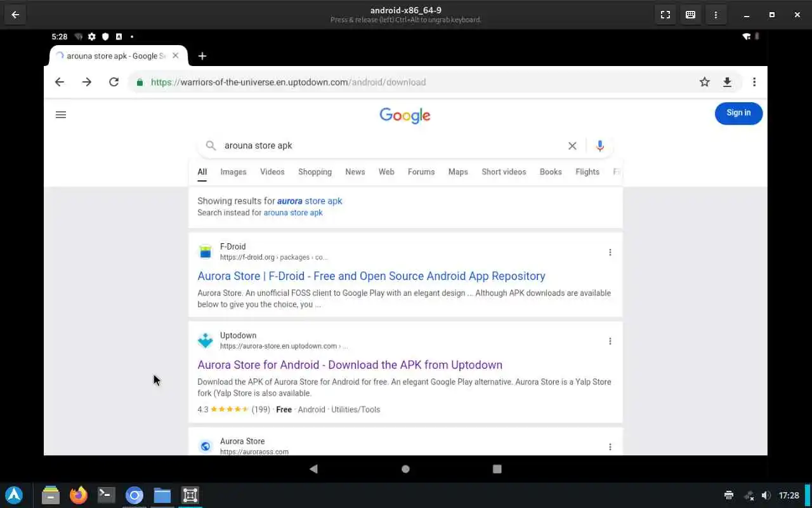Screen dimensions: 812x508
Task: Open send-key keyboard icon in VM title bar
Action: click(691, 15)
